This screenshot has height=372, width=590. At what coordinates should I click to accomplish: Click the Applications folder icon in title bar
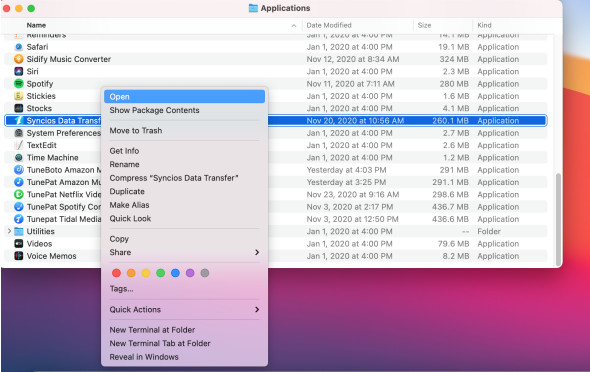click(253, 8)
